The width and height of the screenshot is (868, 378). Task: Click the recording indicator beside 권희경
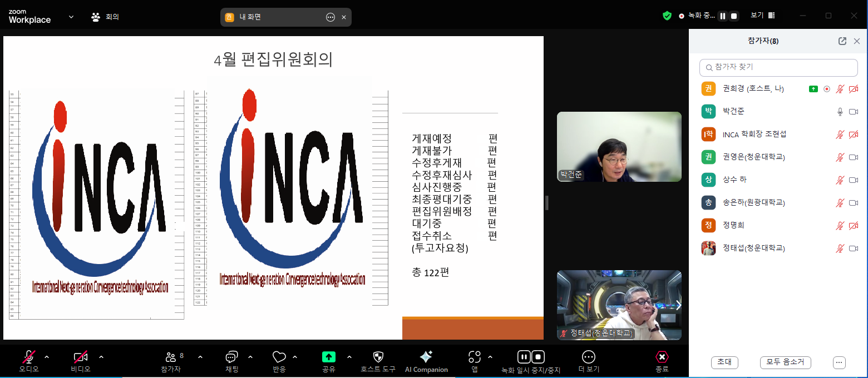point(827,89)
